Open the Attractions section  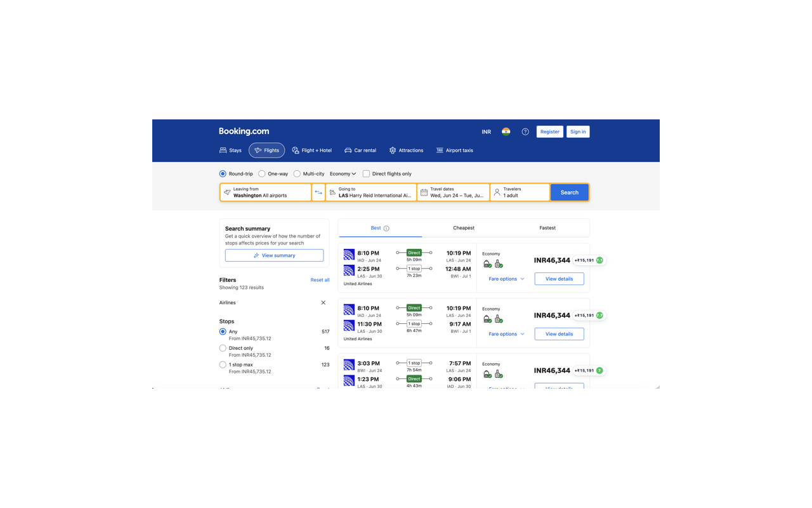pyautogui.click(x=406, y=150)
